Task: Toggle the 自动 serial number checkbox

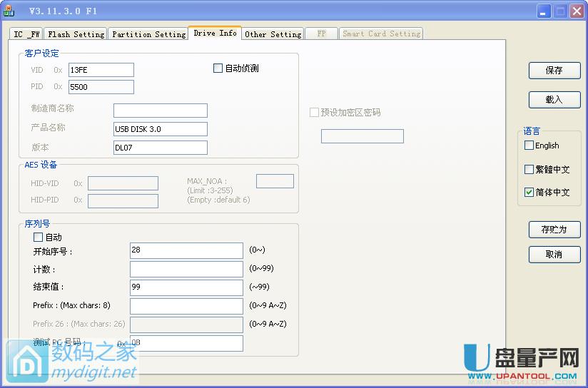Action: point(39,237)
